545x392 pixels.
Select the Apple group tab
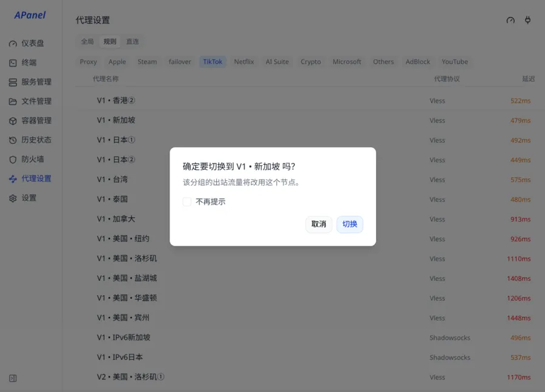point(117,62)
